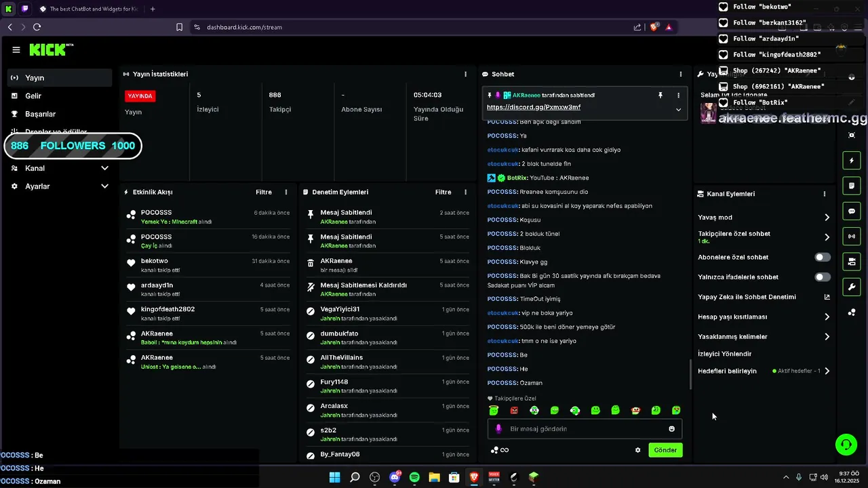Unpin the pinned Discord chat message

pyautogui.click(x=660, y=96)
